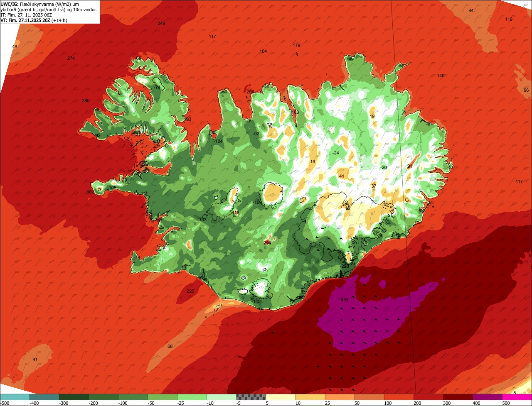
Task: Click the -105 value on the western peninsula
Action: (x=112, y=188)
